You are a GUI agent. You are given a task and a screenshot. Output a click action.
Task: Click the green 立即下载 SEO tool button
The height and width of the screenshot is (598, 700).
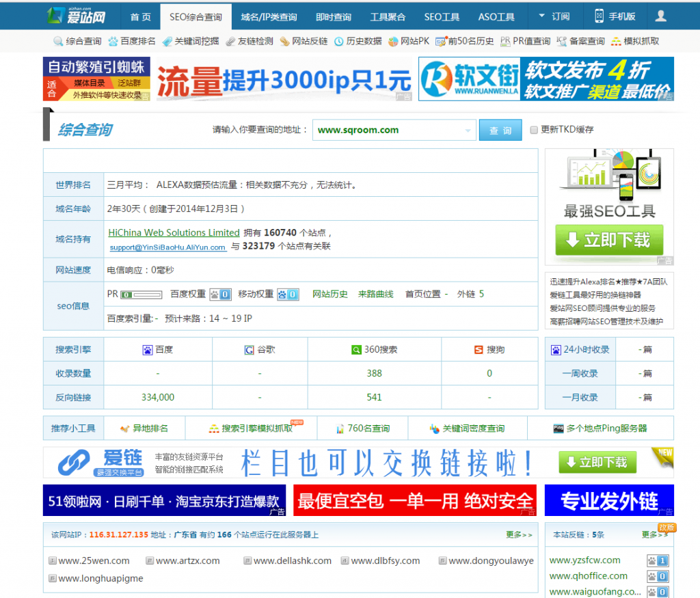pos(608,240)
